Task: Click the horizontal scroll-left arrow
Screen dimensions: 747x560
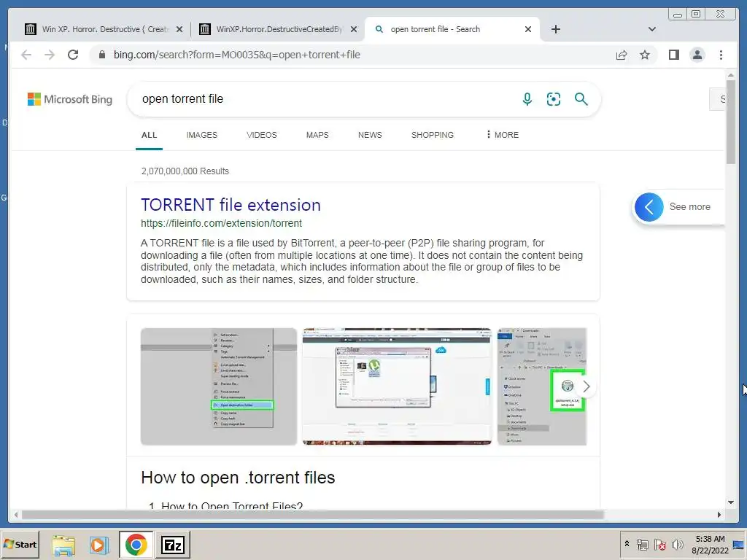Action: (16, 515)
